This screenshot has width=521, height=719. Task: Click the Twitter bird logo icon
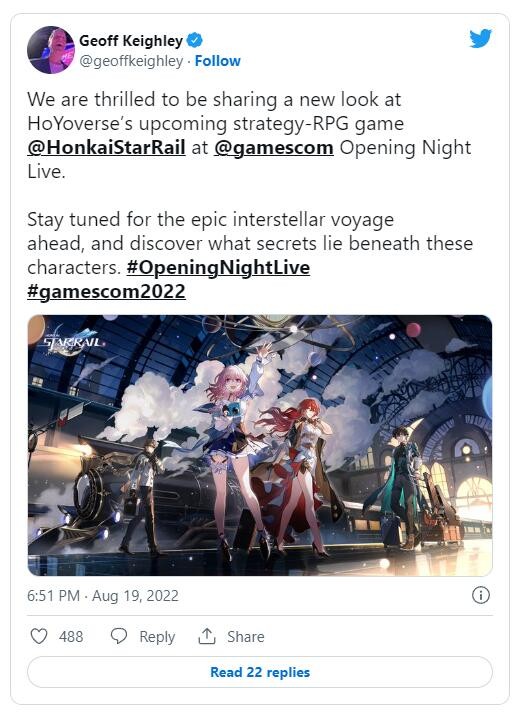pyautogui.click(x=480, y=39)
